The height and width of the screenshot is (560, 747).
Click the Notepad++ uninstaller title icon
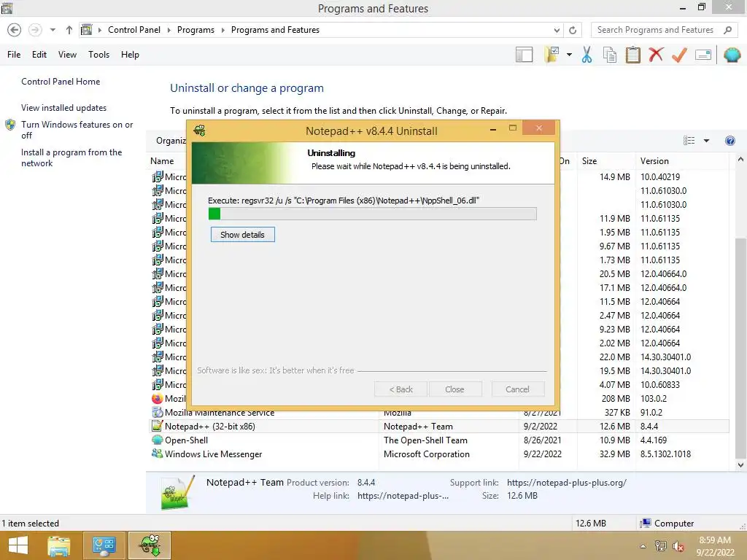click(200, 130)
